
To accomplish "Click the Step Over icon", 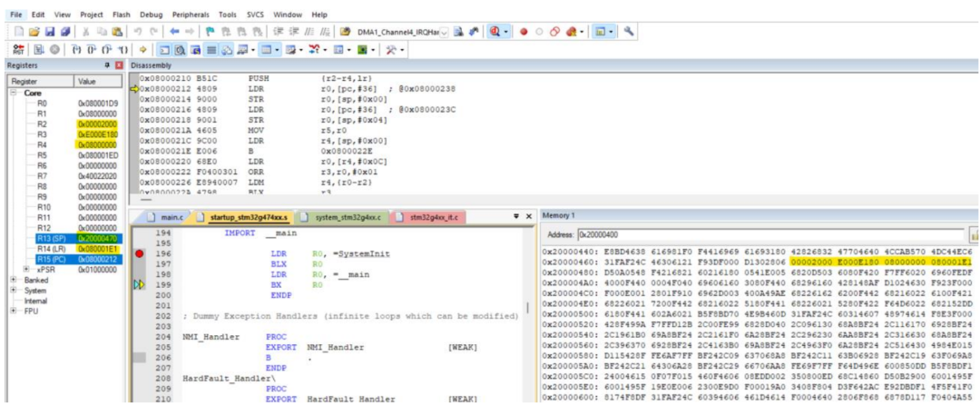I will (x=91, y=49).
